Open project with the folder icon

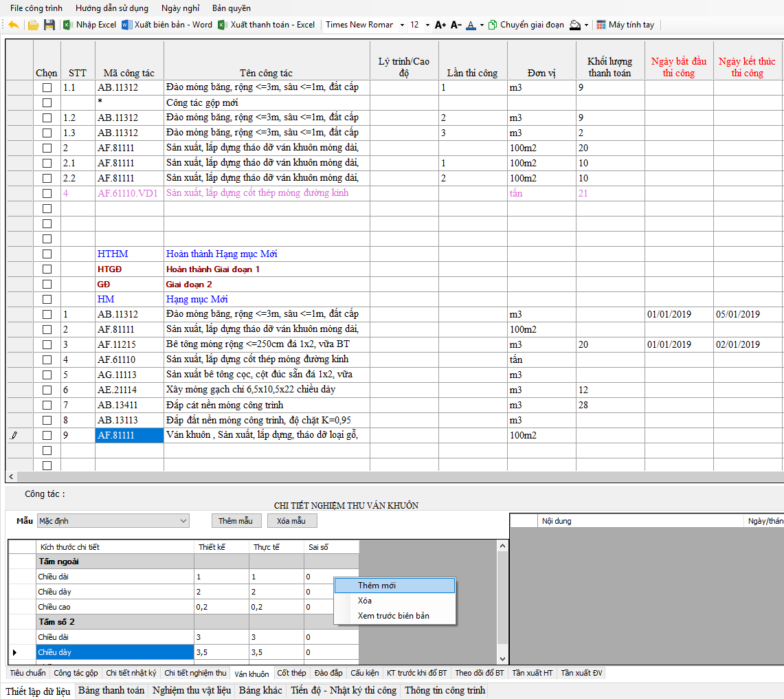coord(33,25)
